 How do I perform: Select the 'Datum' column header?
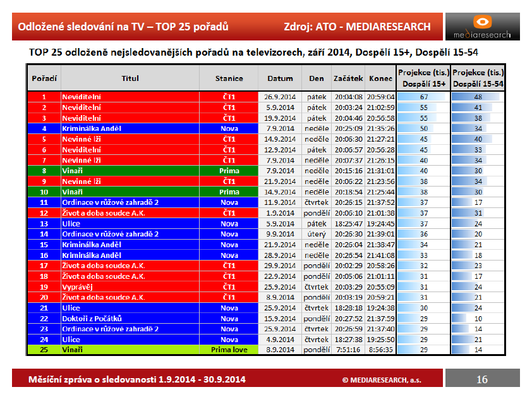(280, 78)
